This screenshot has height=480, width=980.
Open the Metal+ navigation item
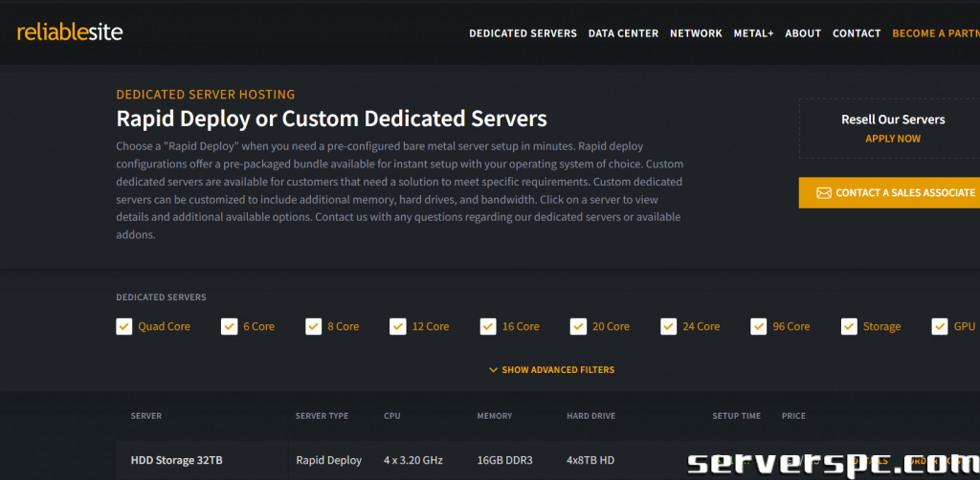click(x=753, y=33)
